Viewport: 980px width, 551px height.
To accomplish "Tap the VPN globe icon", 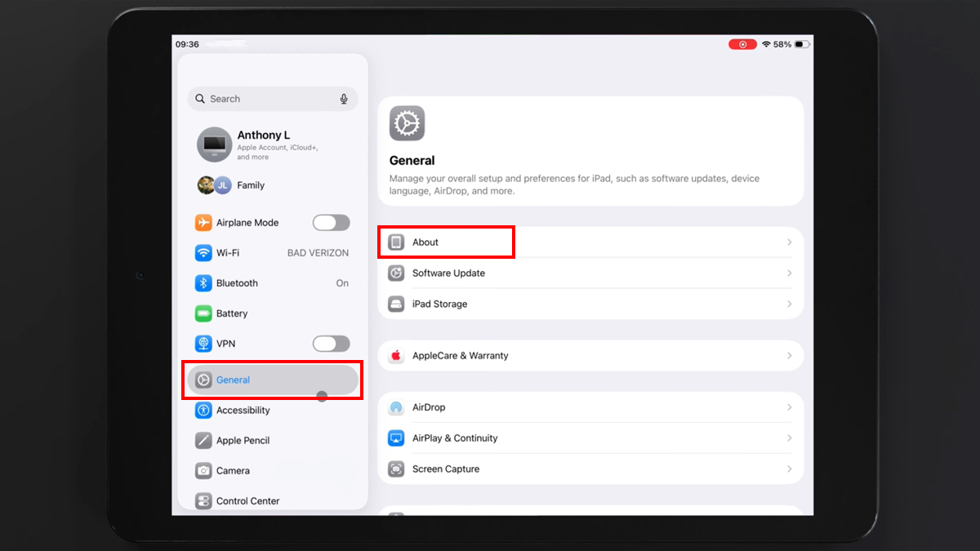I will point(203,344).
